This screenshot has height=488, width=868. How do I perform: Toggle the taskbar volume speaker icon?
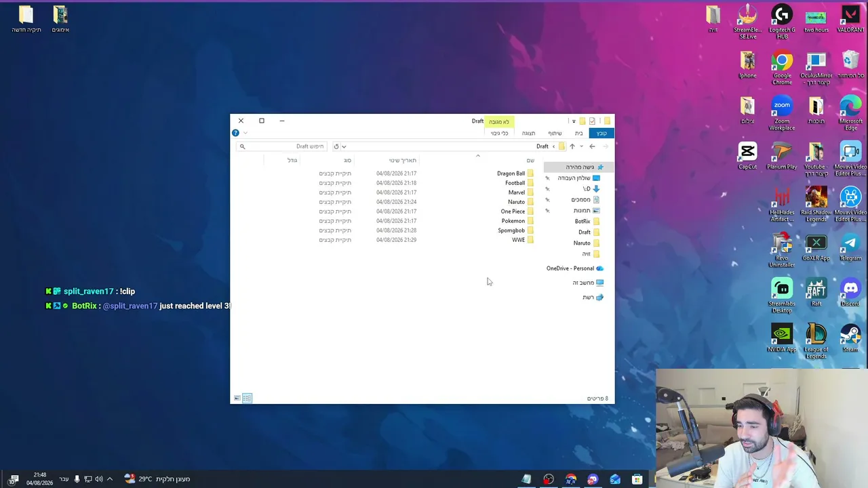(98, 479)
